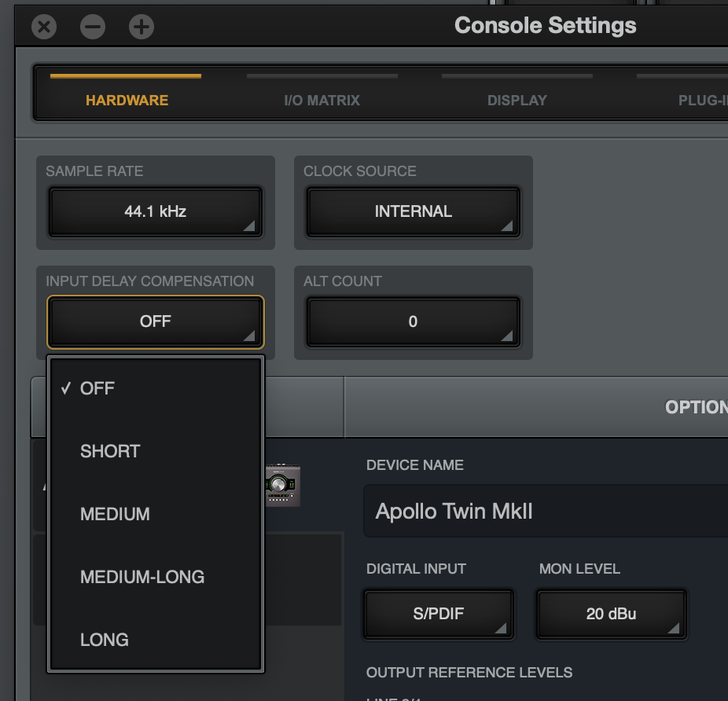Select the HARDWARE tab

[x=127, y=100]
